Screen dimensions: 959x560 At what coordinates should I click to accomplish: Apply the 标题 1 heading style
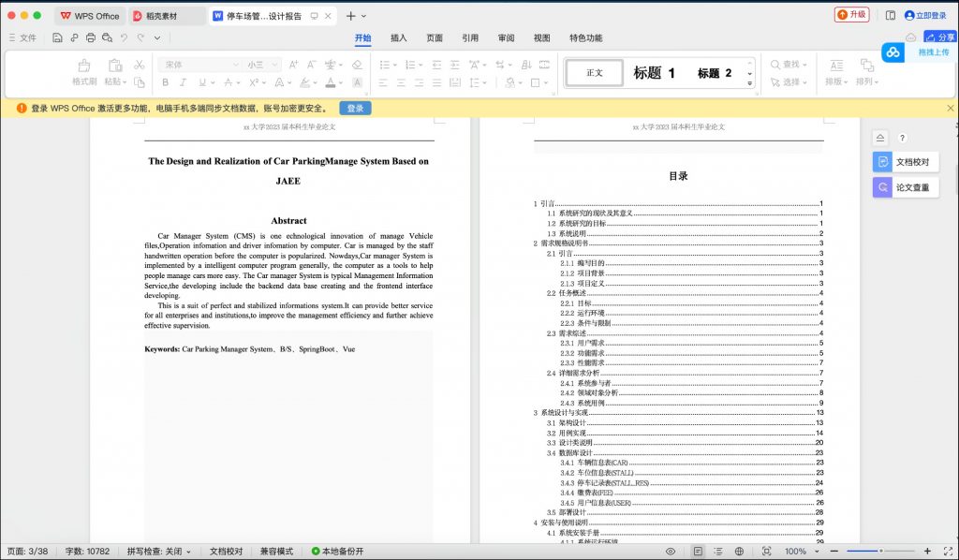[x=652, y=74]
